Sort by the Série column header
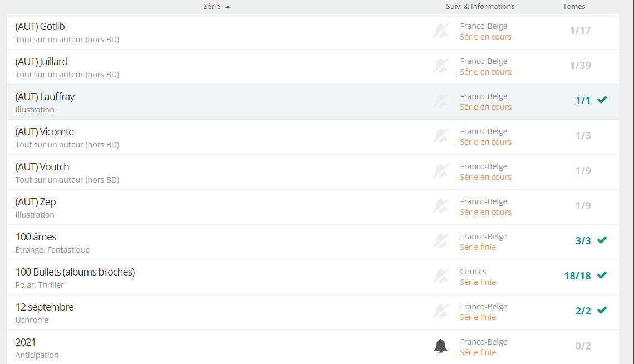Viewport: 634px width, 364px height. 212,7
